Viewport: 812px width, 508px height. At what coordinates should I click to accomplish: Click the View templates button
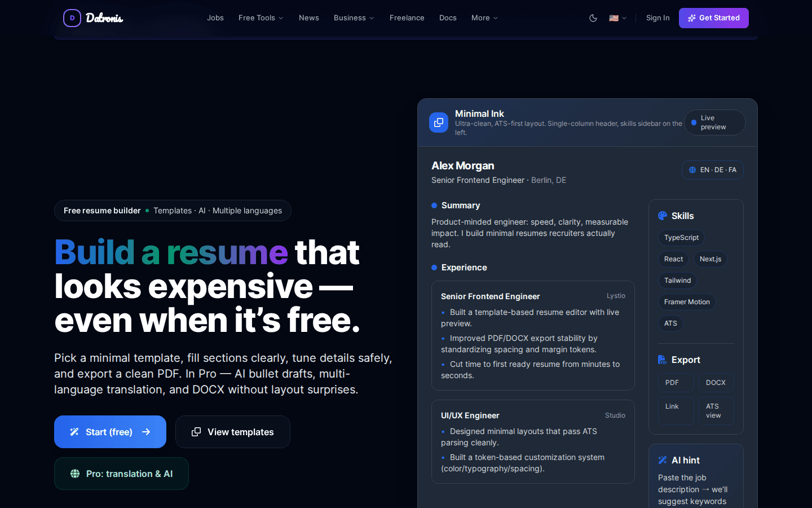pos(233,432)
